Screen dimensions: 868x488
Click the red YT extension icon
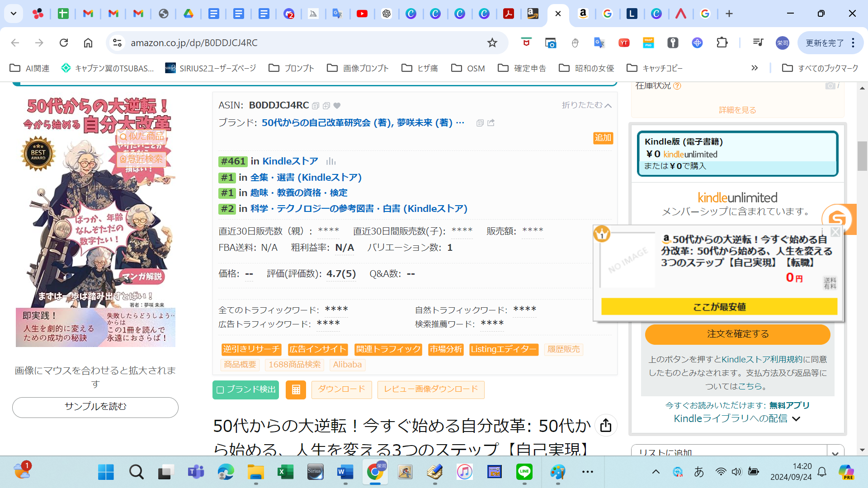(624, 42)
